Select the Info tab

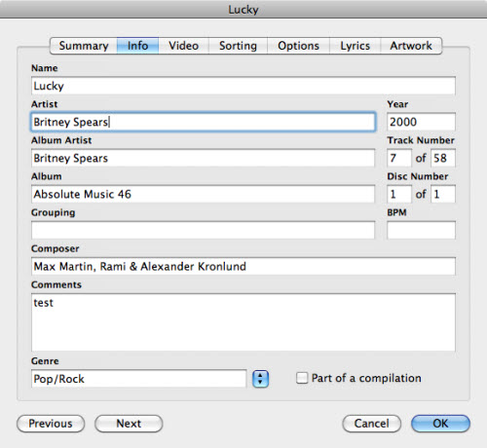[x=137, y=46]
